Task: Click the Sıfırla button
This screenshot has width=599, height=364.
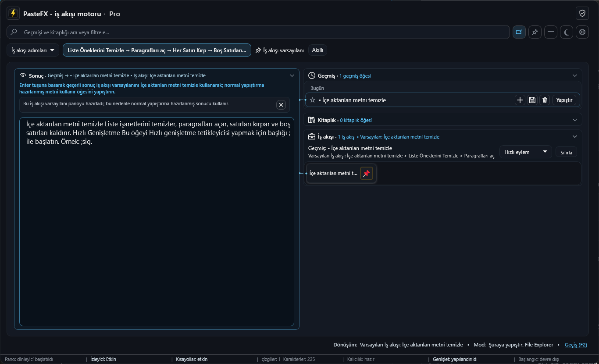Action: [566, 152]
